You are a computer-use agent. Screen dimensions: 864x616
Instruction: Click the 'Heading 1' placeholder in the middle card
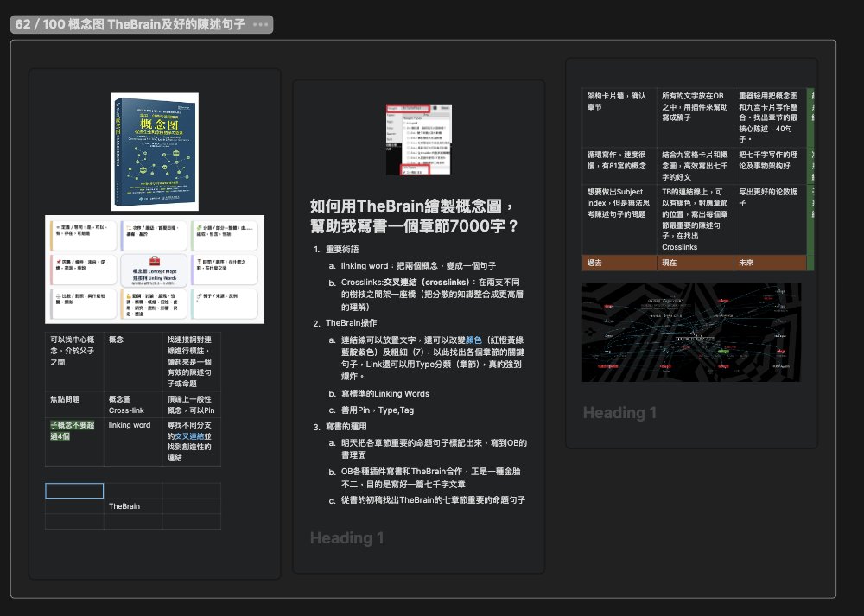[347, 537]
